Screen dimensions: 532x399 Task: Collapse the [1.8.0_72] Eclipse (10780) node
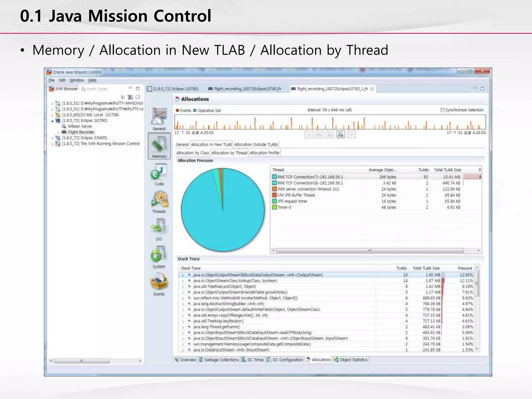(x=52, y=121)
